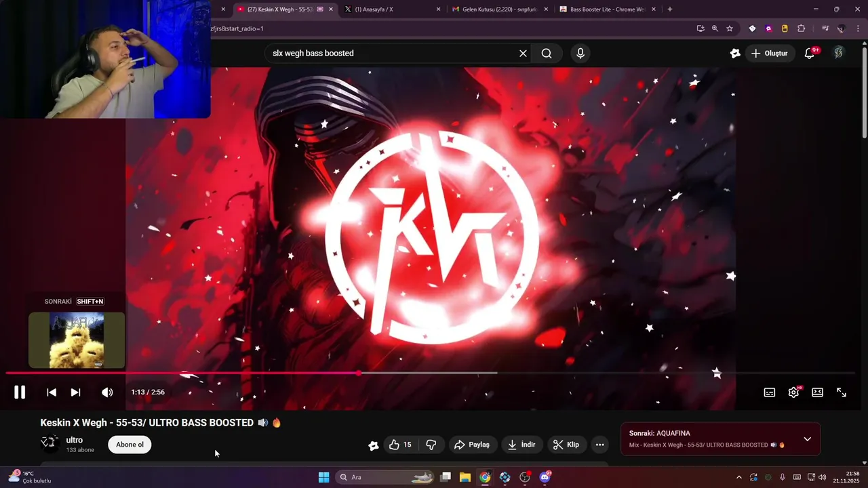Open the next video AyyFu thumbnail
The height and width of the screenshot is (488, 868).
77,340
